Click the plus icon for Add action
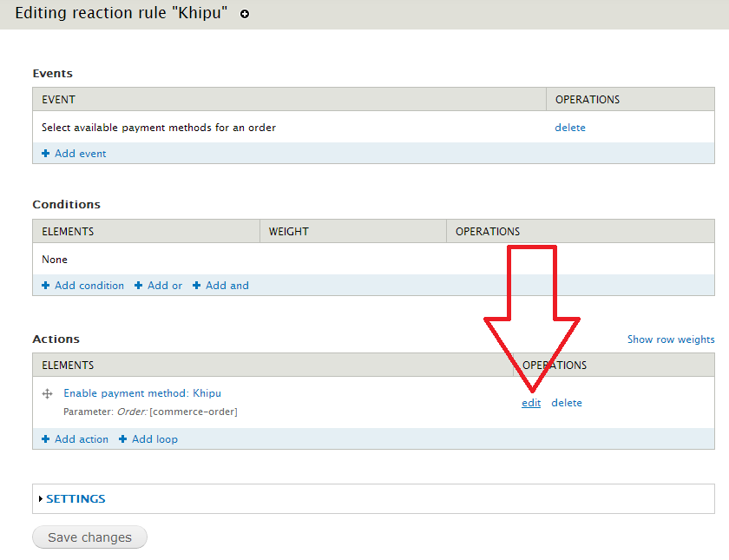The height and width of the screenshot is (560, 729). [46, 439]
